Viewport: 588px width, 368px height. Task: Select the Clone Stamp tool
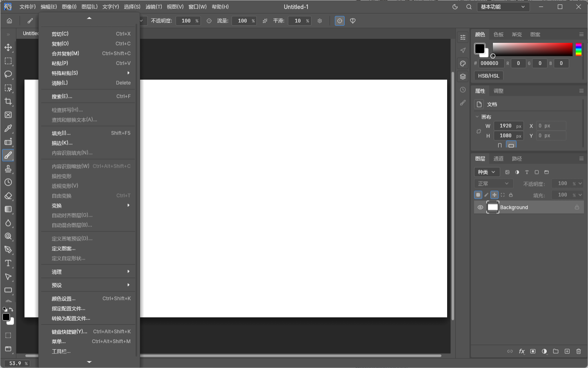pos(8,169)
